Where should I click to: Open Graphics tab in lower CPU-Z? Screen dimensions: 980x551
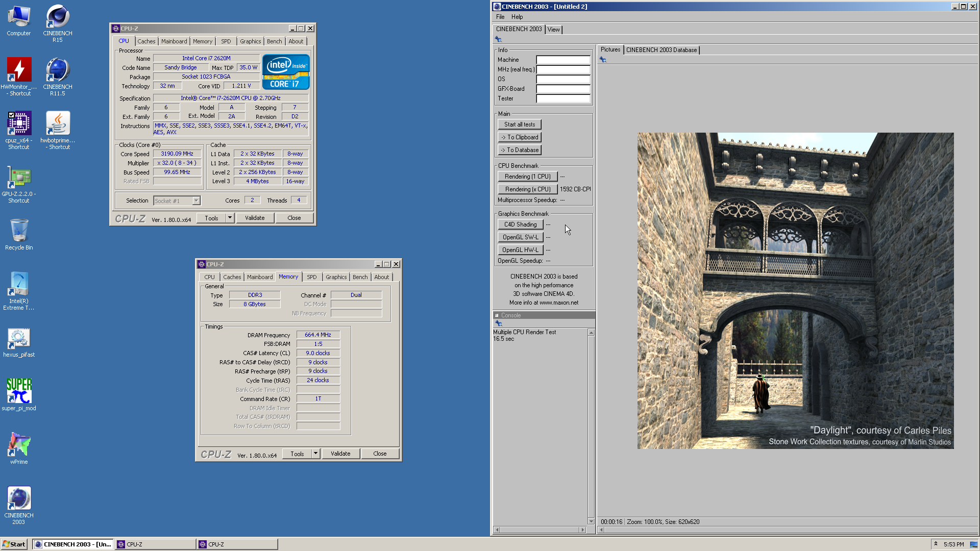point(336,277)
